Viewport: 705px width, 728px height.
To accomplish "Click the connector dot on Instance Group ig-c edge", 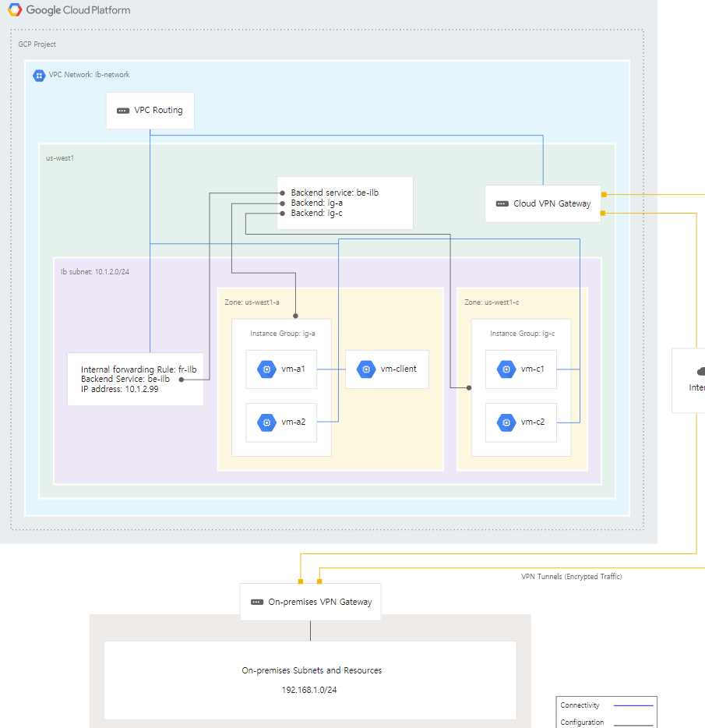I will [x=469, y=388].
